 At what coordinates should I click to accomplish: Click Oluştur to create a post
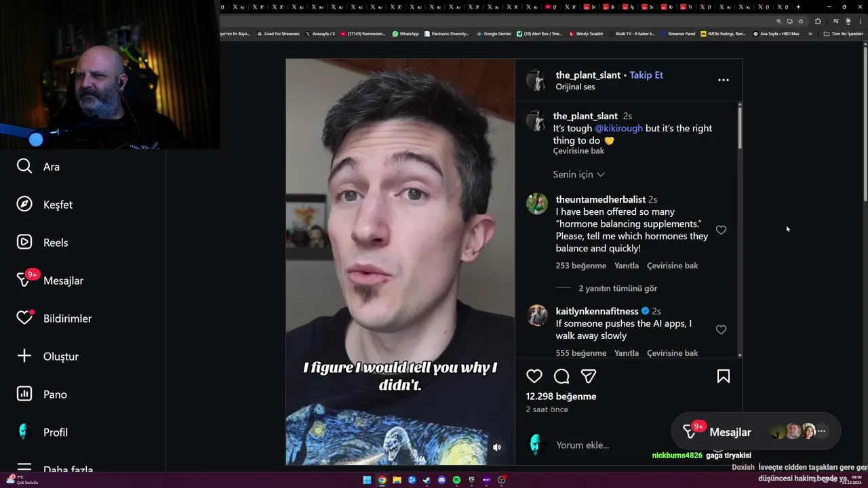(x=47, y=356)
